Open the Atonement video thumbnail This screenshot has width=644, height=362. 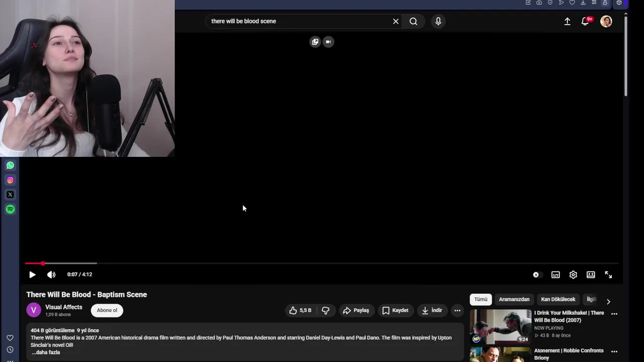pyautogui.click(x=501, y=354)
